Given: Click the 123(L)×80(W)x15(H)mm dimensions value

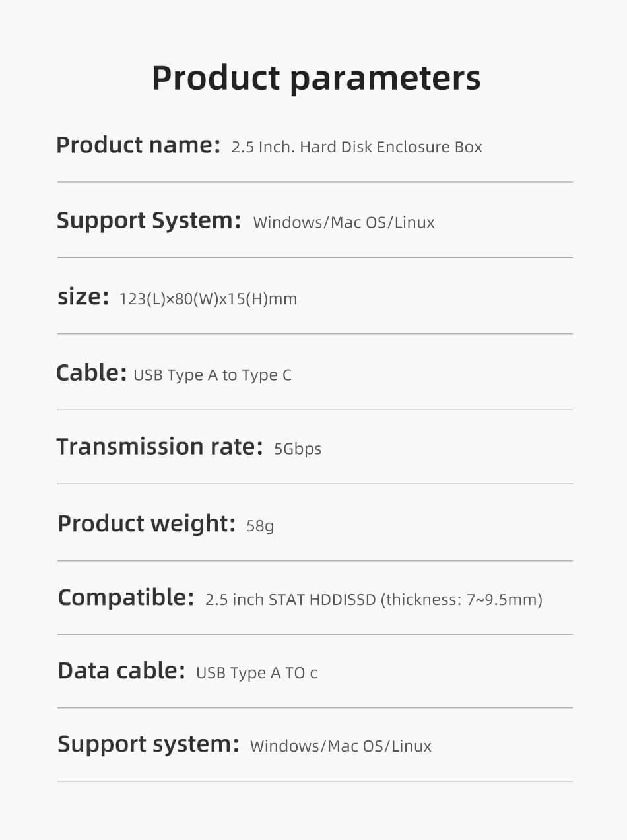Looking at the screenshot, I should pos(208,299).
